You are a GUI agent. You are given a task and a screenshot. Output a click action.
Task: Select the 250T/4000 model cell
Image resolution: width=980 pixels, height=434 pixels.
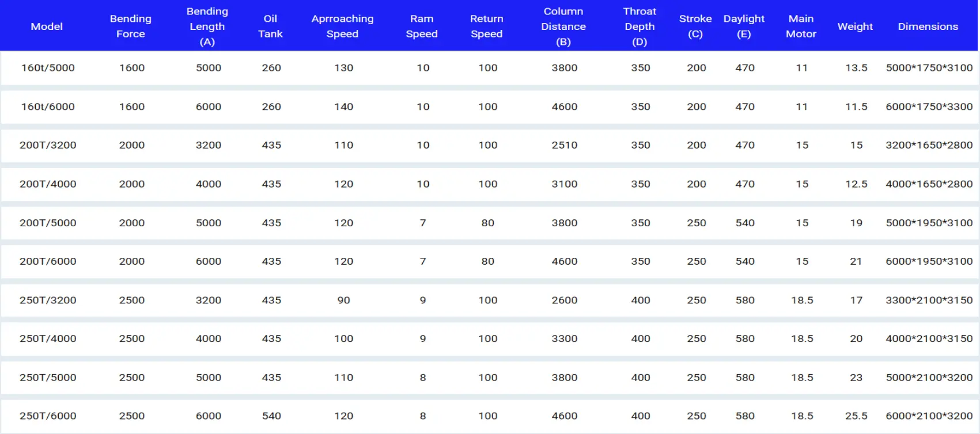pyautogui.click(x=48, y=338)
